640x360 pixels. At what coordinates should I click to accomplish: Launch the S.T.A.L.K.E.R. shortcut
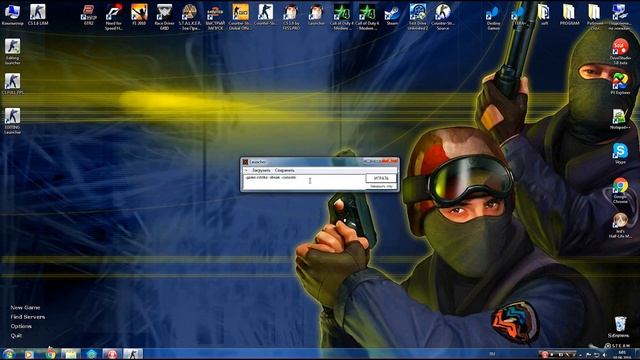coord(190,16)
